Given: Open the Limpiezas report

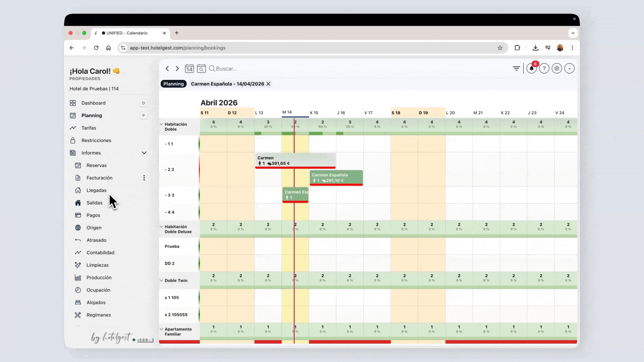Looking at the screenshot, I should click(x=98, y=265).
